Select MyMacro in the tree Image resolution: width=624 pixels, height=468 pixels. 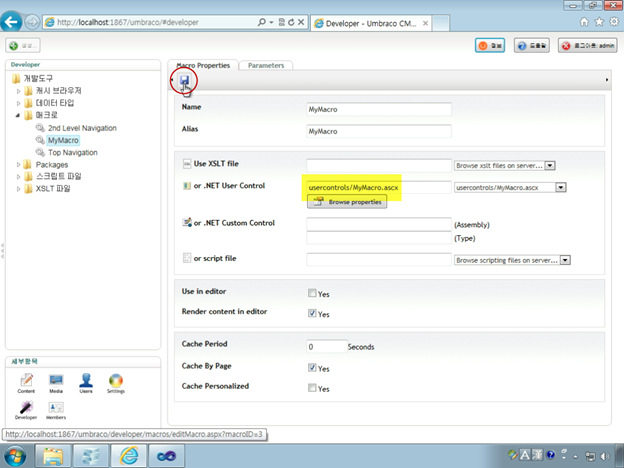pyautogui.click(x=63, y=140)
